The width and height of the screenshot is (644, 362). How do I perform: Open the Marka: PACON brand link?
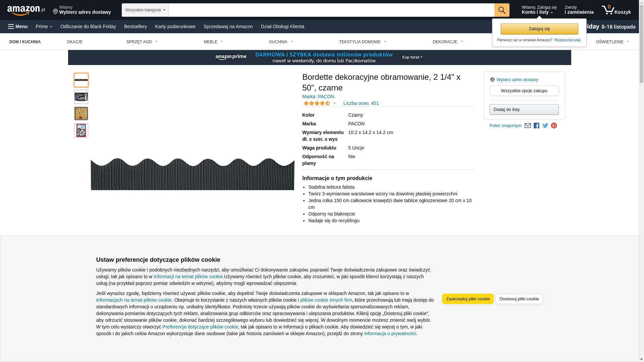[x=318, y=97]
